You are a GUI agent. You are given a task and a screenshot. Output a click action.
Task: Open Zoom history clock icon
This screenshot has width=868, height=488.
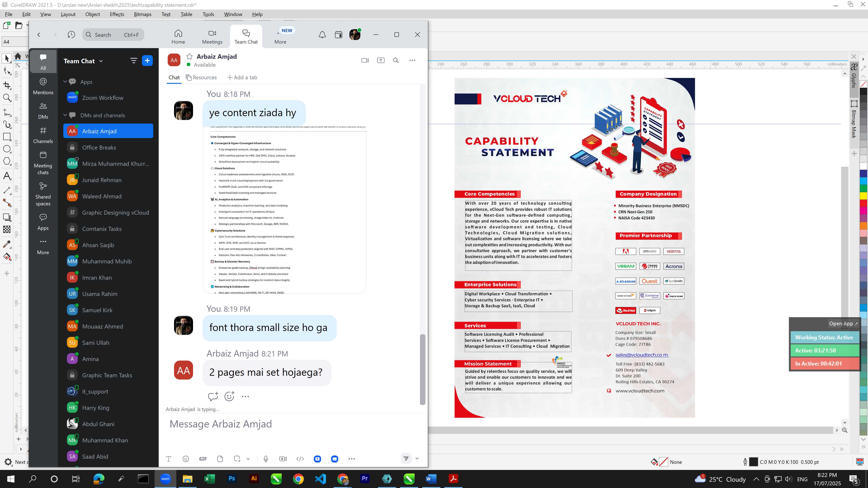(71, 35)
